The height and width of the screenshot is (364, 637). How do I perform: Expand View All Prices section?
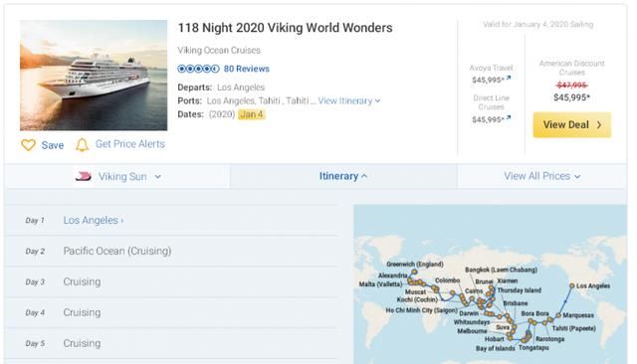pos(541,176)
